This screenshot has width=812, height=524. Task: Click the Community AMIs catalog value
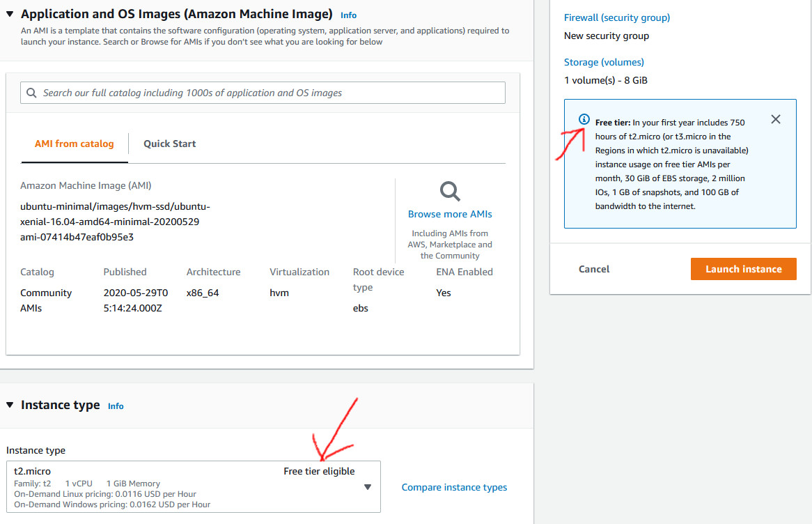(x=45, y=300)
